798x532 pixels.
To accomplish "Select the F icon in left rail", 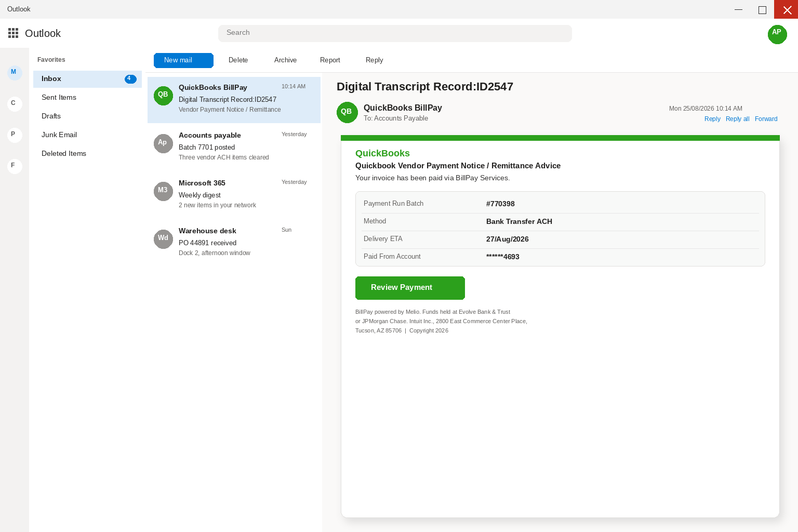I will [15, 166].
